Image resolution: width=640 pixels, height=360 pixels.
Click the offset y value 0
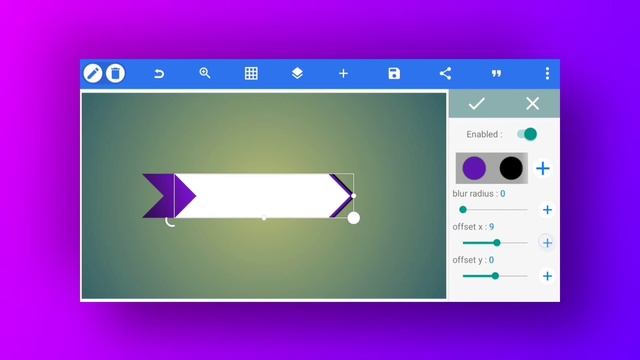491,260
